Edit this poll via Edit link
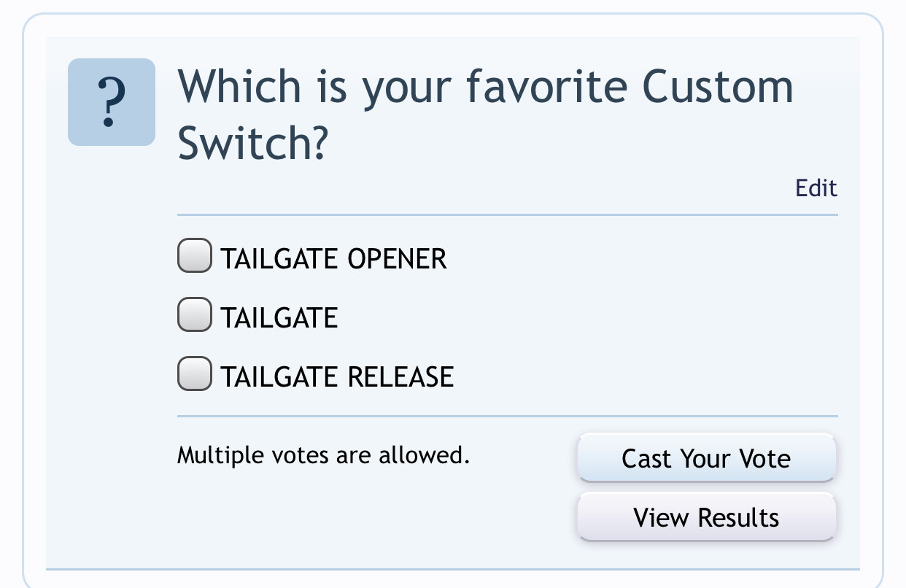 click(x=816, y=188)
